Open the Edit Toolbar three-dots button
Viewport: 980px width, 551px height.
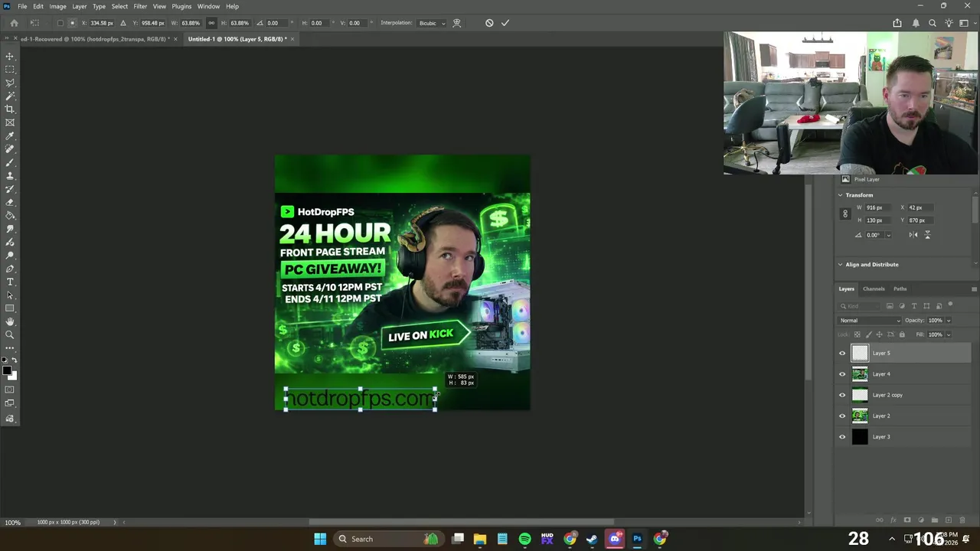[x=10, y=348]
